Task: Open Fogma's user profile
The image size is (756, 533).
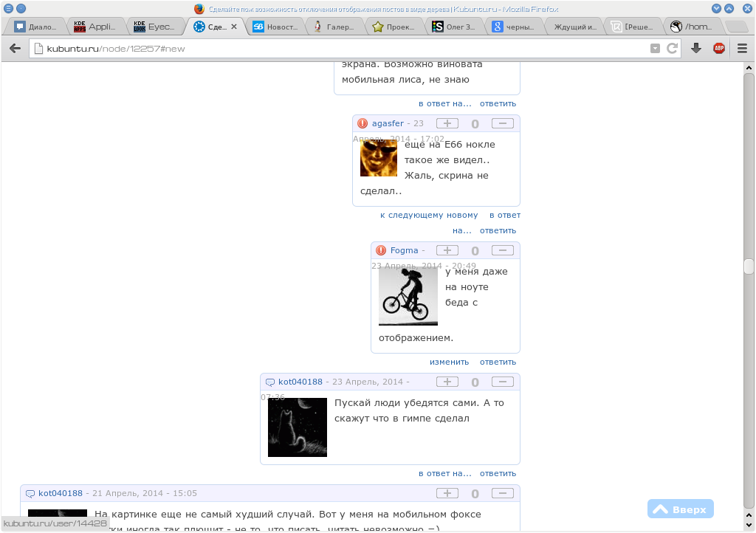Action: (404, 250)
